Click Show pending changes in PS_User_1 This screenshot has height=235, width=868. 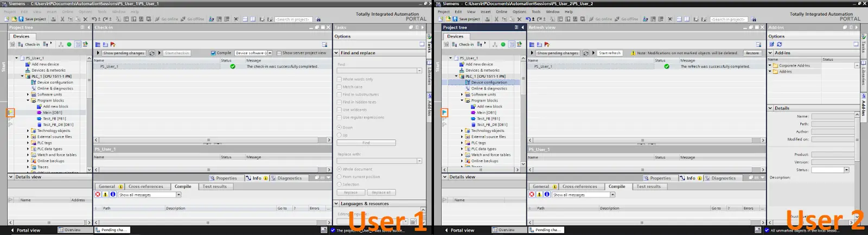point(124,53)
